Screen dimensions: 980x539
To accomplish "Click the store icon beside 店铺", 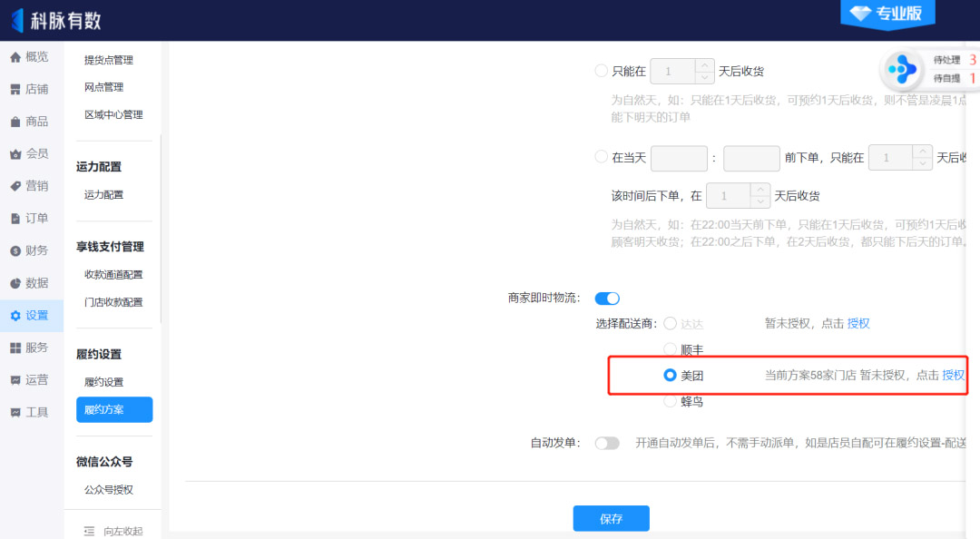I will tap(15, 90).
